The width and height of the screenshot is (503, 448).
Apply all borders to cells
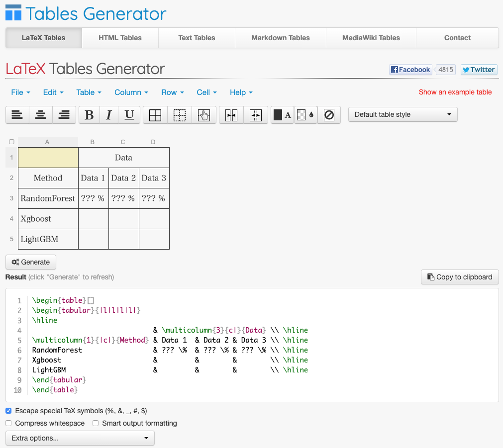[x=155, y=115]
